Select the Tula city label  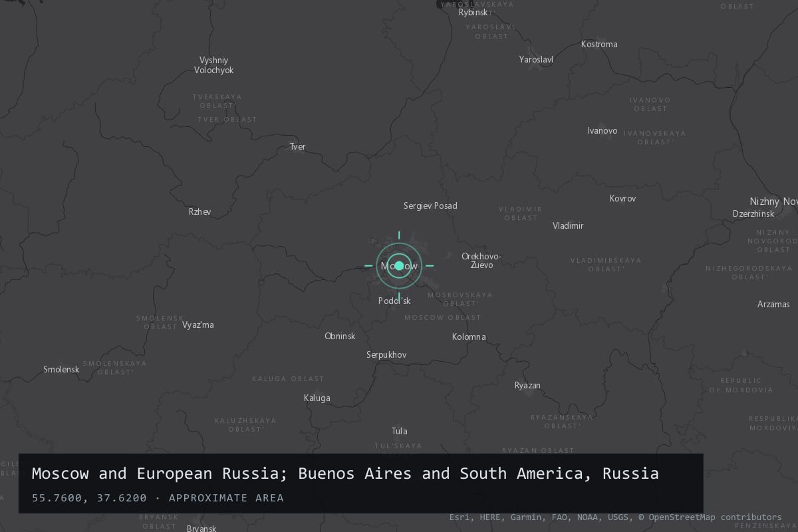point(400,432)
